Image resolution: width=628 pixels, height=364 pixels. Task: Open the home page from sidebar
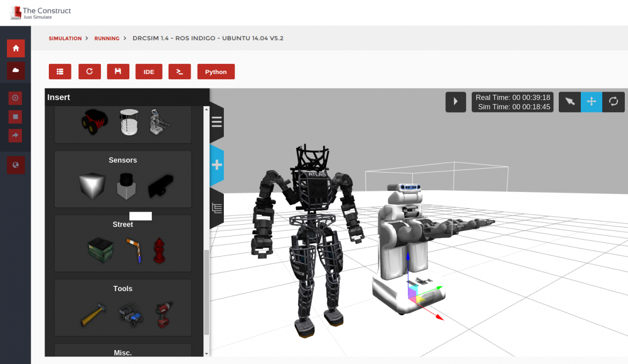pyautogui.click(x=16, y=48)
